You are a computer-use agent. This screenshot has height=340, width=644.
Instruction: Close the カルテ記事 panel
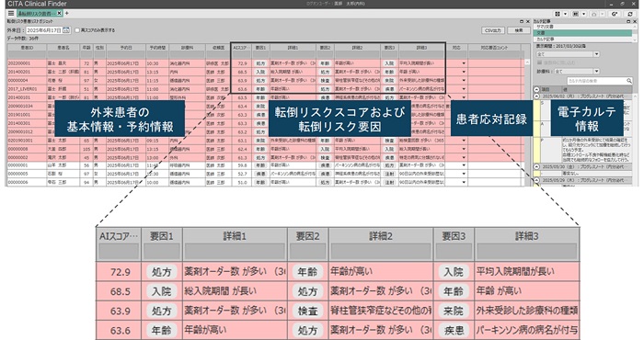(635, 21)
